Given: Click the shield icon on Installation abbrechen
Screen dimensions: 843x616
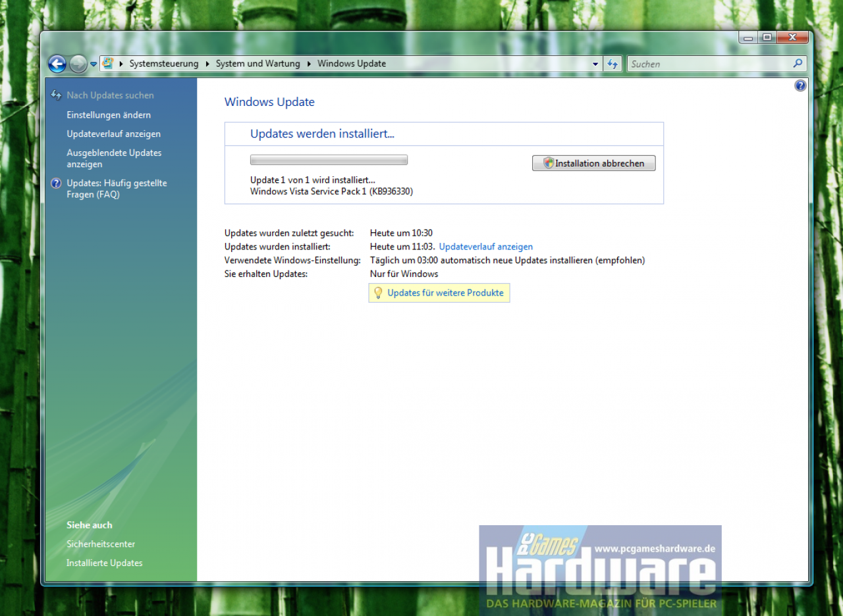Looking at the screenshot, I should click(548, 163).
